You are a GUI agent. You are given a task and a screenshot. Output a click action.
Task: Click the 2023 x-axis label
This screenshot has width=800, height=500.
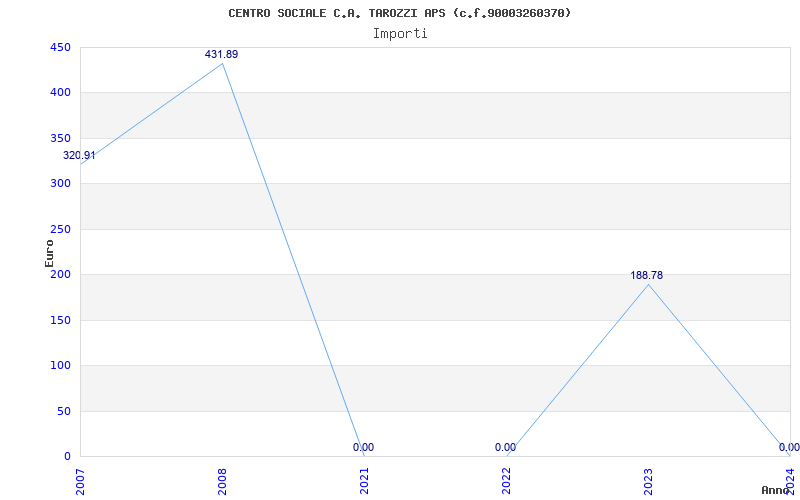point(648,481)
